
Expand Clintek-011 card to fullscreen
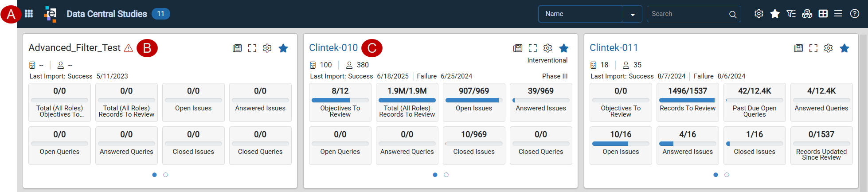tap(813, 48)
